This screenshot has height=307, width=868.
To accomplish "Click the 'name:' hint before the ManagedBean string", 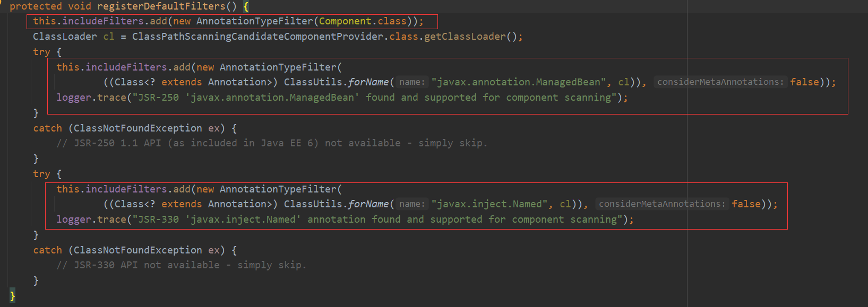I will click(412, 82).
